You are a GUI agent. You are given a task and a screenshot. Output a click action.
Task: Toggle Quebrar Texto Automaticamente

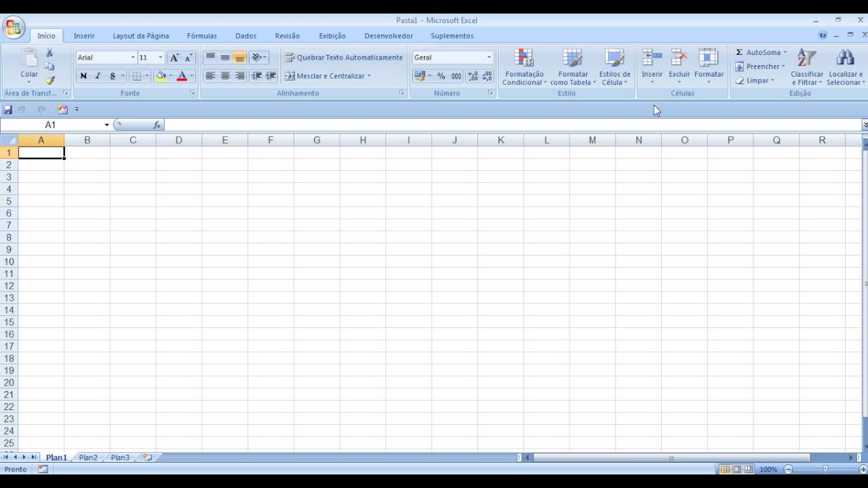tap(344, 58)
